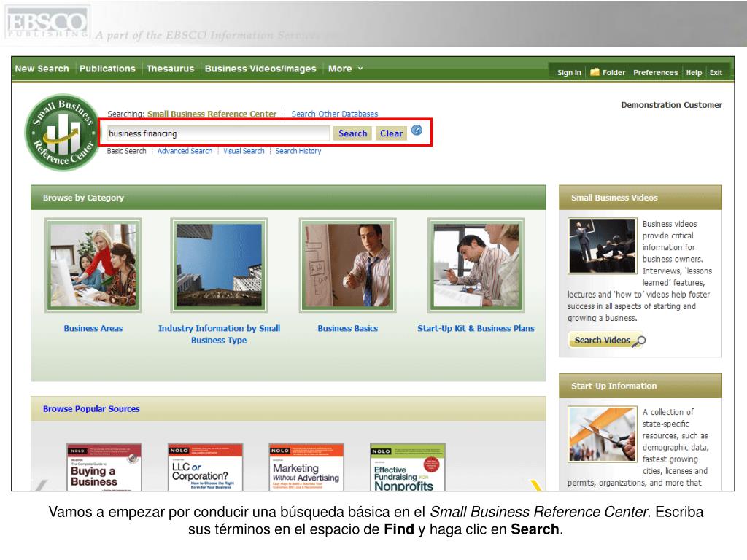
Task: Open the Search Other Databases link
Action: click(x=334, y=114)
